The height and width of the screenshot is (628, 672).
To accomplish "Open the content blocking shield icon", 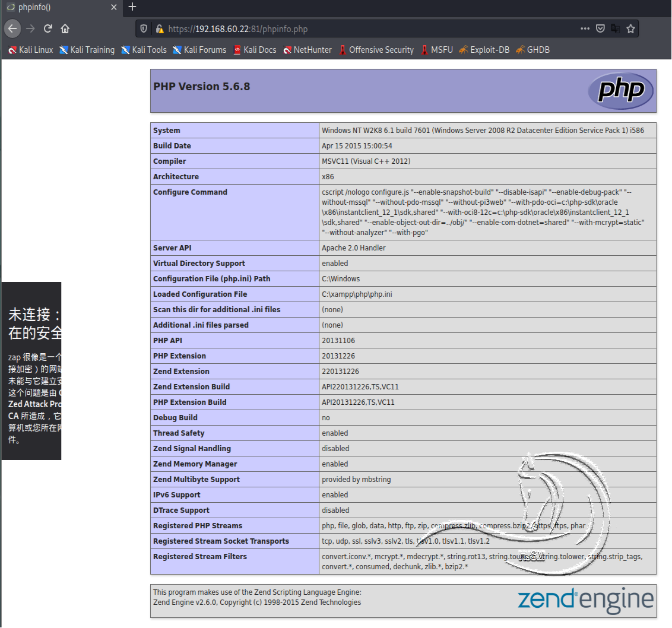I will [x=143, y=28].
